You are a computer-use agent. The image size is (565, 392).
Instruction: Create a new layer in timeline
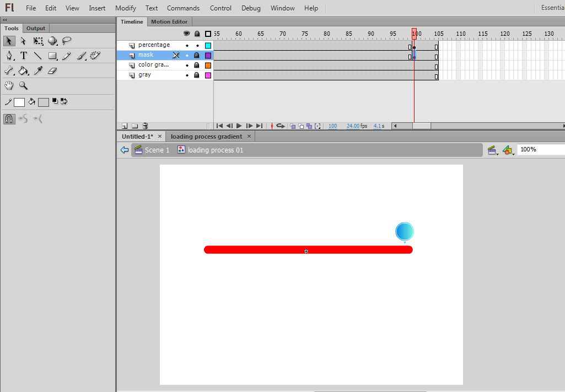[x=125, y=126]
